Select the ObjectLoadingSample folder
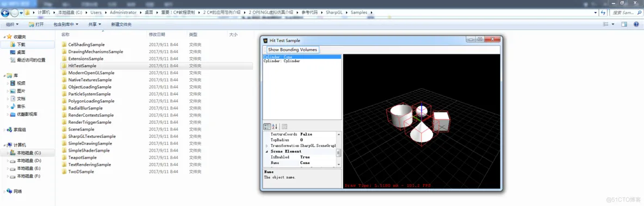This screenshot has width=644, height=206. tap(90, 87)
